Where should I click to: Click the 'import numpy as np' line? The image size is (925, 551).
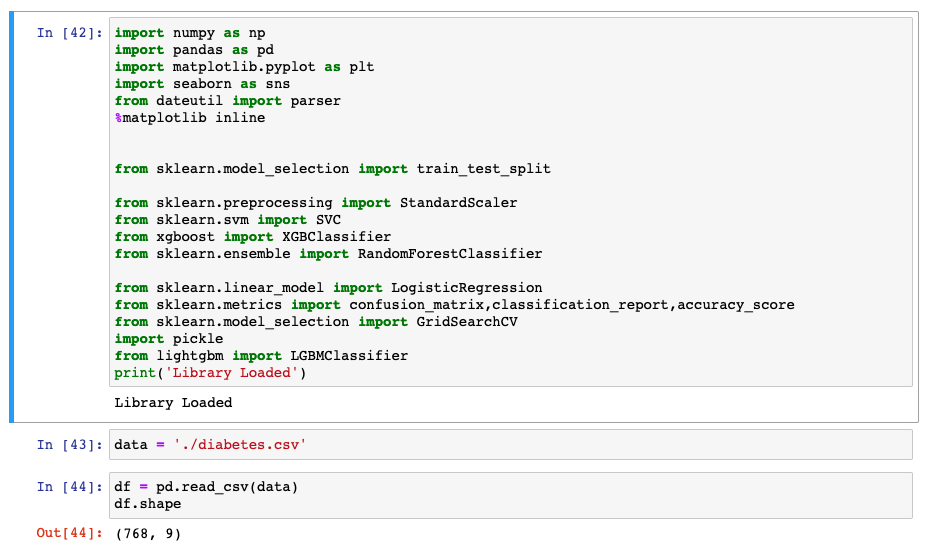click(x=190, y=33)
